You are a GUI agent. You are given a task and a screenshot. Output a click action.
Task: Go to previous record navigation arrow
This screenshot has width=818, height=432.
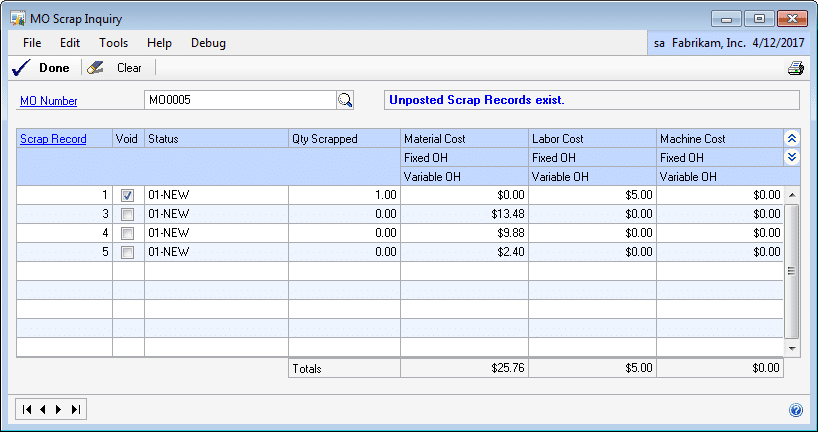click(x=43, y=409)
